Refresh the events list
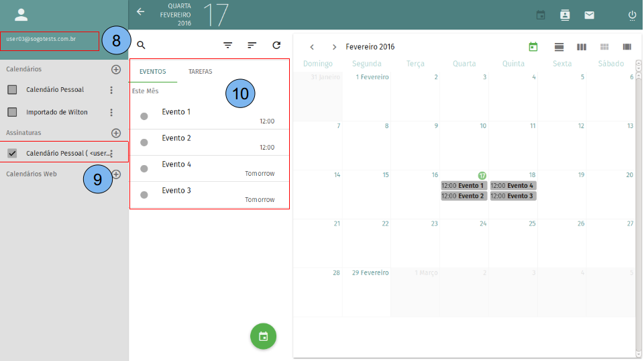This screenshot has width=644, height=361. tap(276, 46)
